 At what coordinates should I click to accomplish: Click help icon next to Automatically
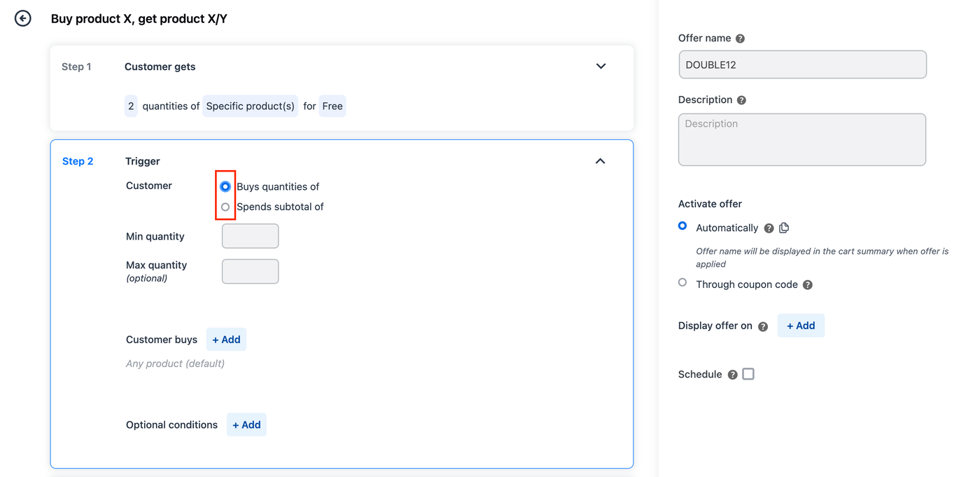pyautogui.click(x=769, y=228)
